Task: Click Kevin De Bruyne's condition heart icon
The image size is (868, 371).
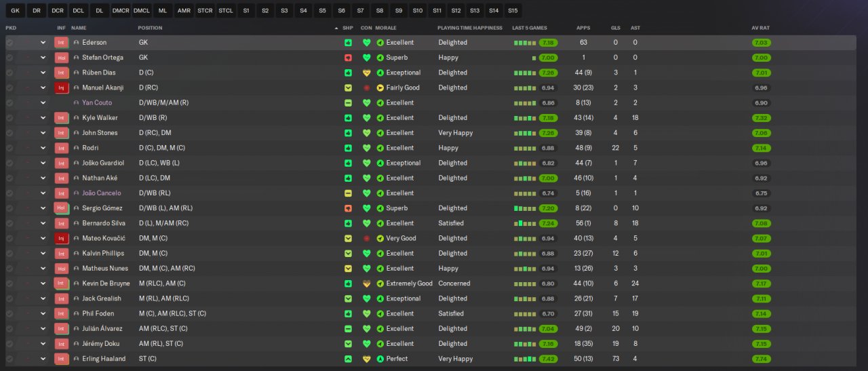Action: [x=367, y=284]
